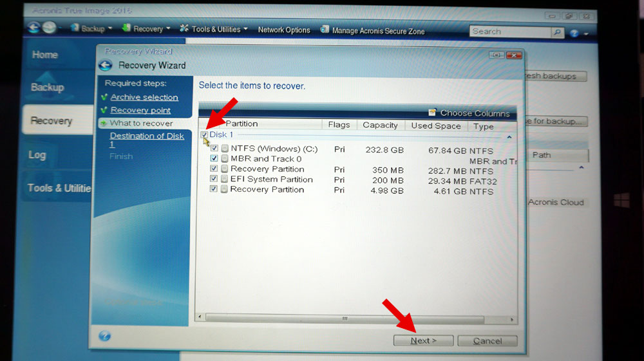Select Recovery in the sidebar
This screenshot has height=361, width=644.
pos(58,120)
